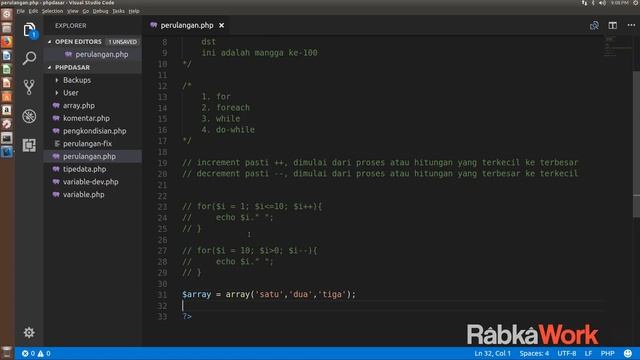
Task: Open the volume indicator in system tray
Action: click(x=602, y=3)
